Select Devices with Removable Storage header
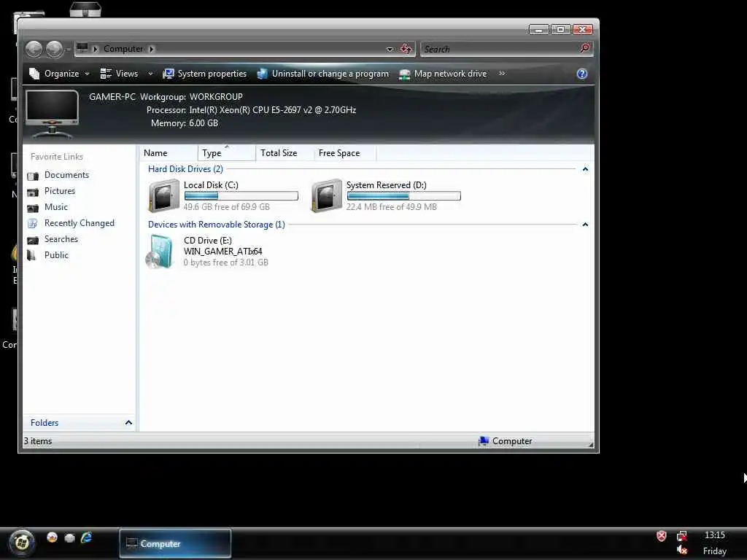This screenshot has width=747, height=560. pyautogui.click(x=216, y=225)
